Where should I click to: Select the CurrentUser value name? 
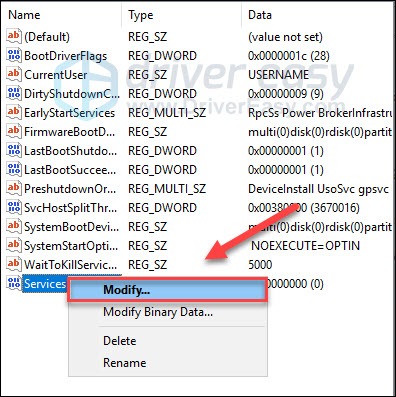56,75
